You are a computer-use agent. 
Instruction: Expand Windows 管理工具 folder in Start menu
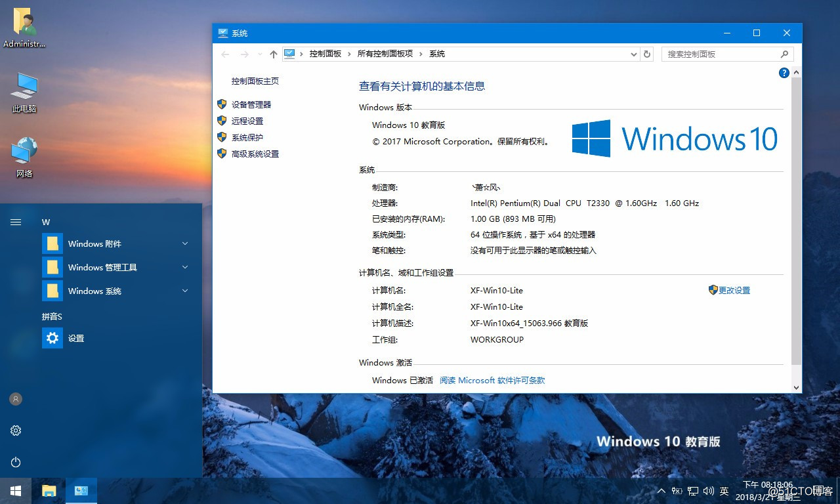point(119,267)
